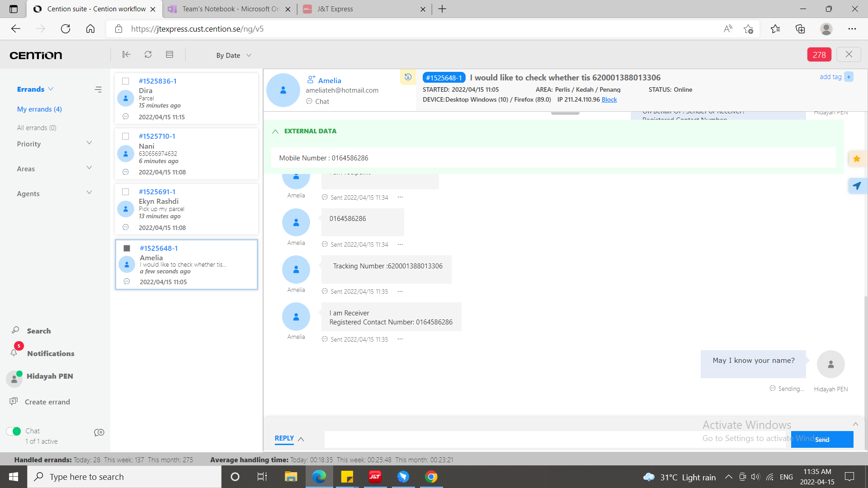Image resolution: width=868 pixels, height=488 pixels.
Task: Expand the REPLY panel chevron
Action: (x=301, y=439)
